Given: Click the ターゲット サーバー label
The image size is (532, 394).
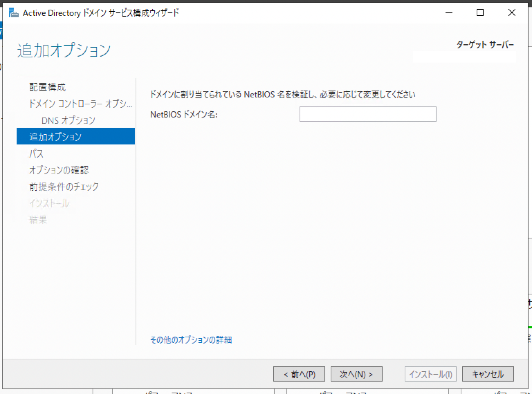Looking at the screenshot, I should [x=485, y=45].
